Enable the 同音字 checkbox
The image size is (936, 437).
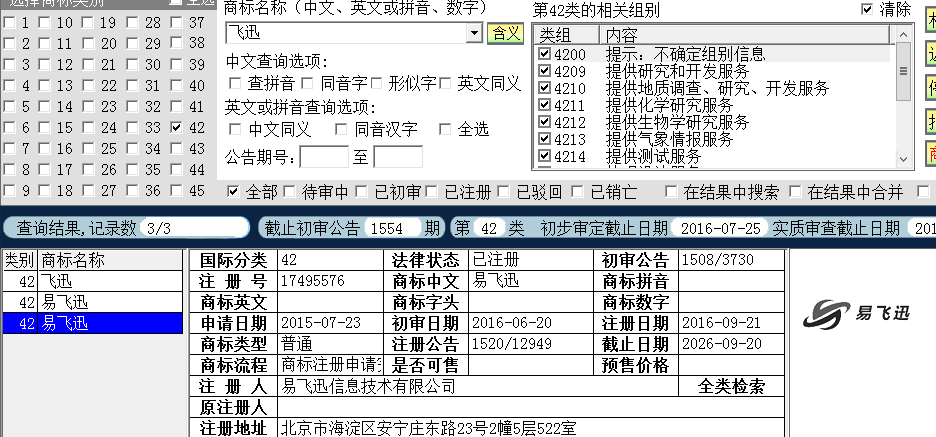307,84
